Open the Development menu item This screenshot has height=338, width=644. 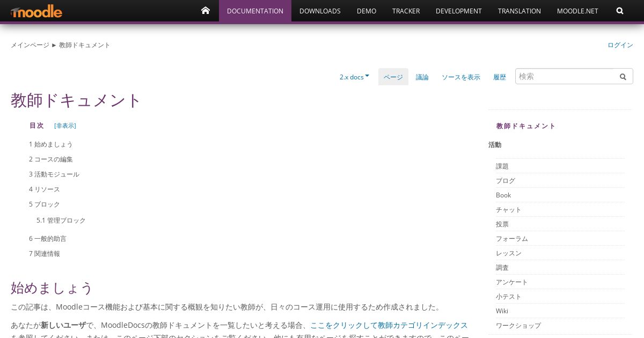coord(459,11)
